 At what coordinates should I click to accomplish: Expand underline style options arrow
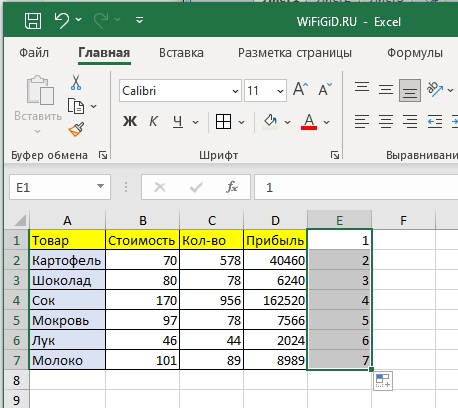(196, 122)
